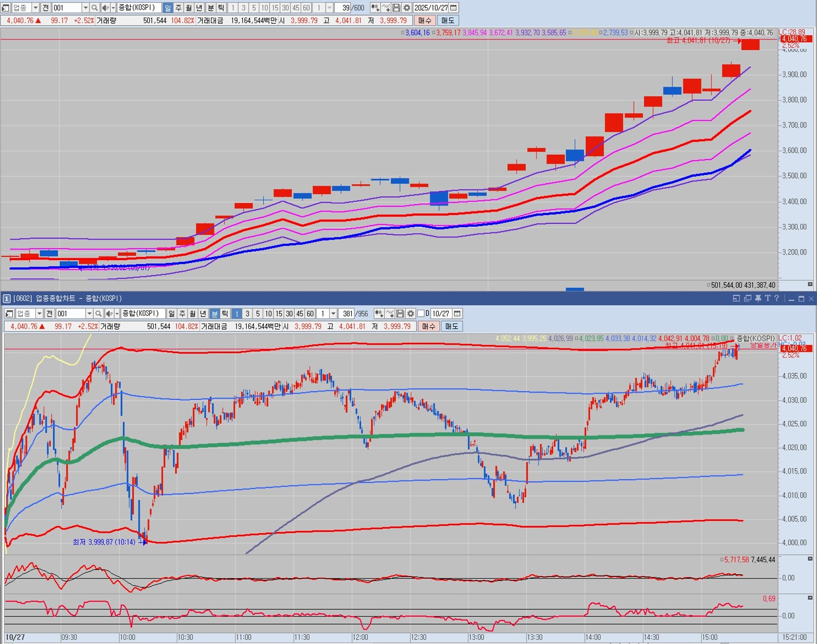Click the speaker sound icon in lower toolbar

tap(109, 313)
